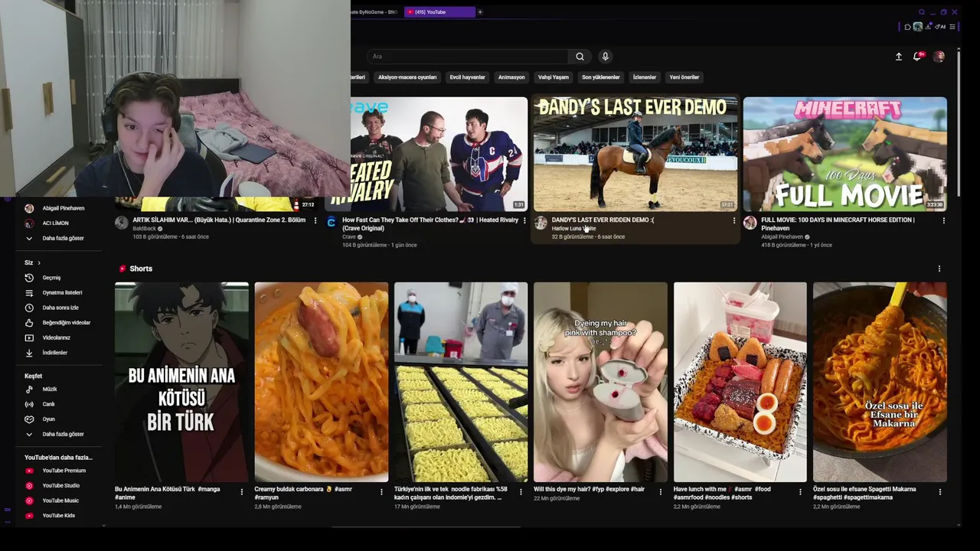Open FULL MOVIE 100 Days Minecraft title
Screen dimensions: 980x551
[x=838, y=223]
